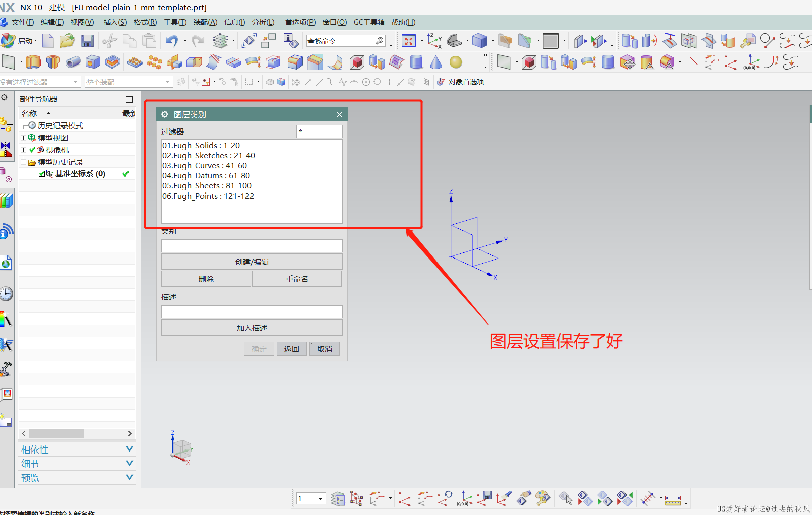The height and width of the screenshot is (515, 812).
Task: Click the 类别 category name field
Action: click(x=252, y=246)
